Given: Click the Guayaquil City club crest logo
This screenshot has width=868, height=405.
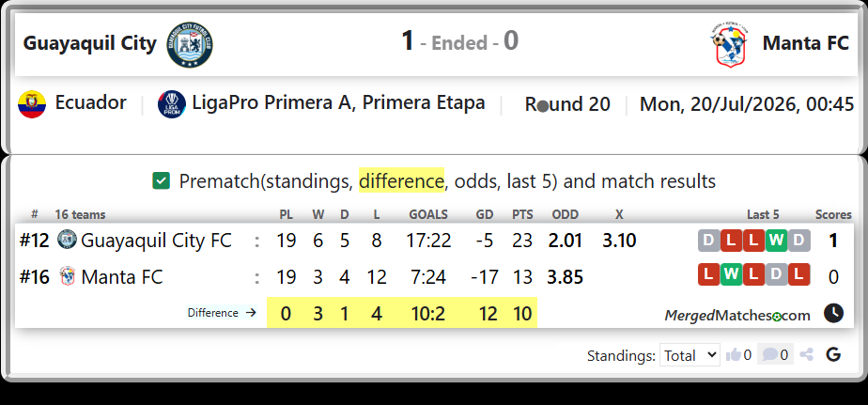Looking at the screenshot, I should [x=190, y=45].
